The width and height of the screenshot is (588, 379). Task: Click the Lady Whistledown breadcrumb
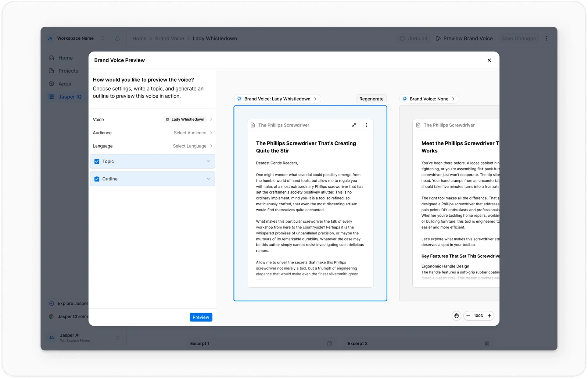[x=215, y=38]
